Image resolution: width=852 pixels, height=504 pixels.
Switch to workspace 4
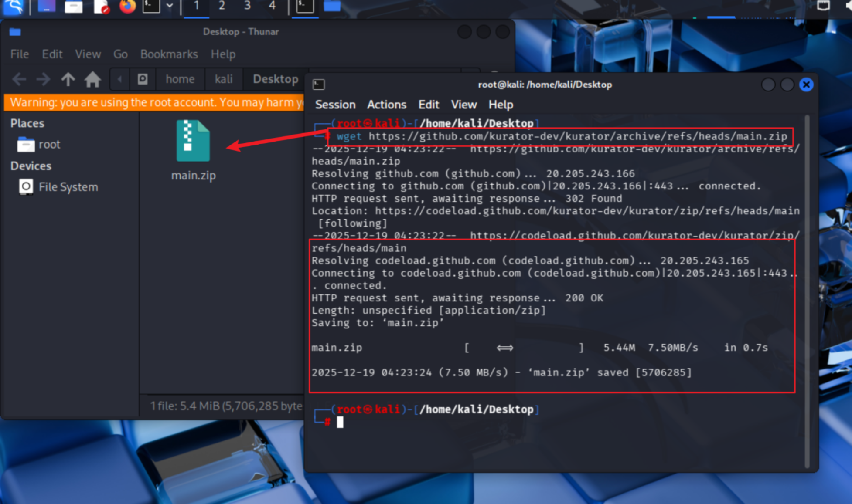point(272,6)
